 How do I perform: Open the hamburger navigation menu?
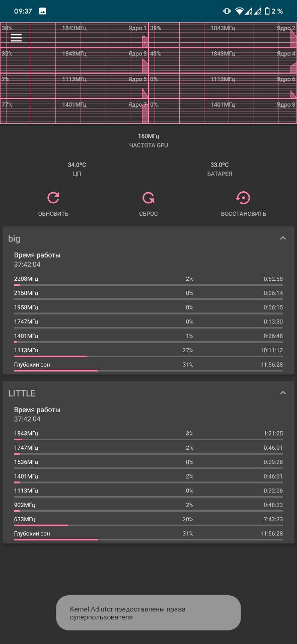pos(16,38)
